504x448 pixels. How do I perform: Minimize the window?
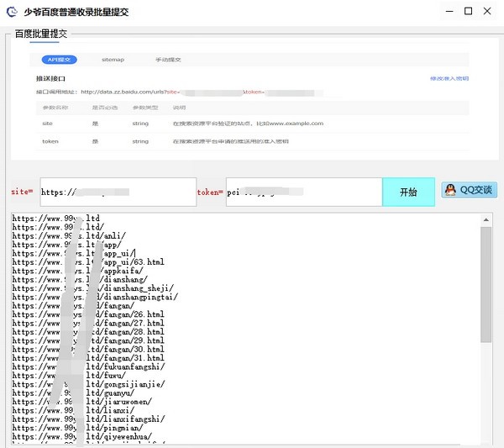(x=449, y=11)
